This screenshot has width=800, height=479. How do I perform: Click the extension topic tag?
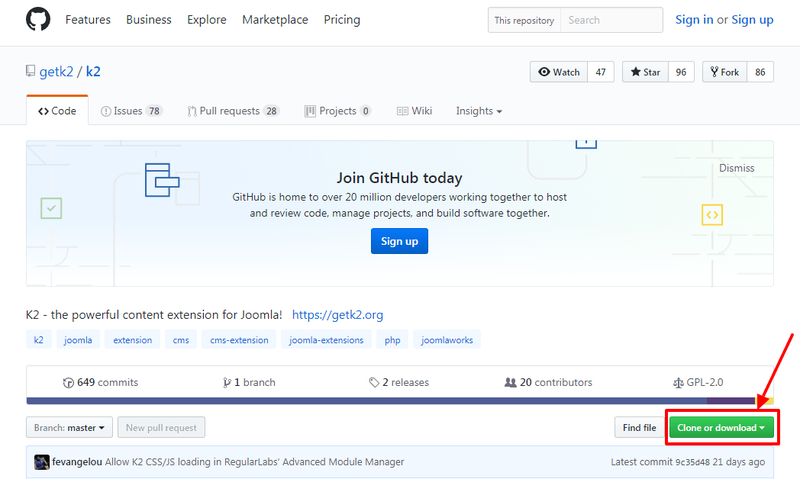pos(133,340)
